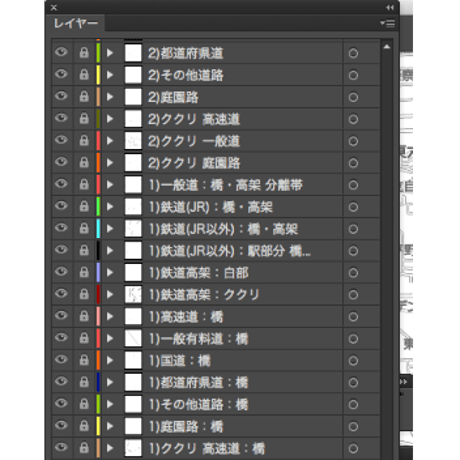Viewport: 460px width, 460px height.
Task: Unlock the 1)国道：橋 layer
Action: pyautogui.click(x=84, y=360)
